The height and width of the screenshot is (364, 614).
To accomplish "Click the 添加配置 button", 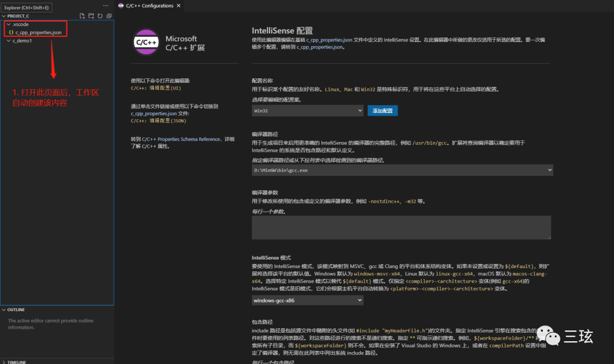I will [x=383, y=111].
